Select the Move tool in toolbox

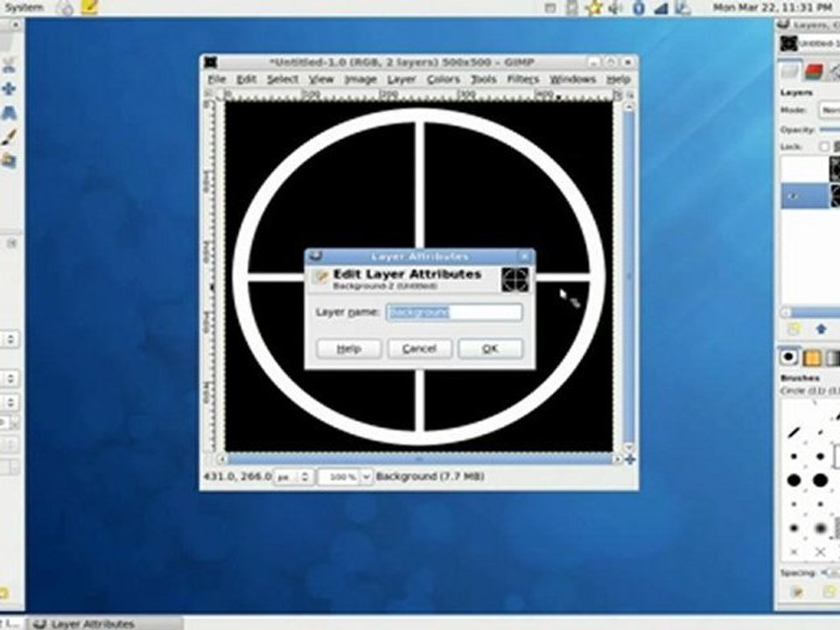(x=9, y=88)
